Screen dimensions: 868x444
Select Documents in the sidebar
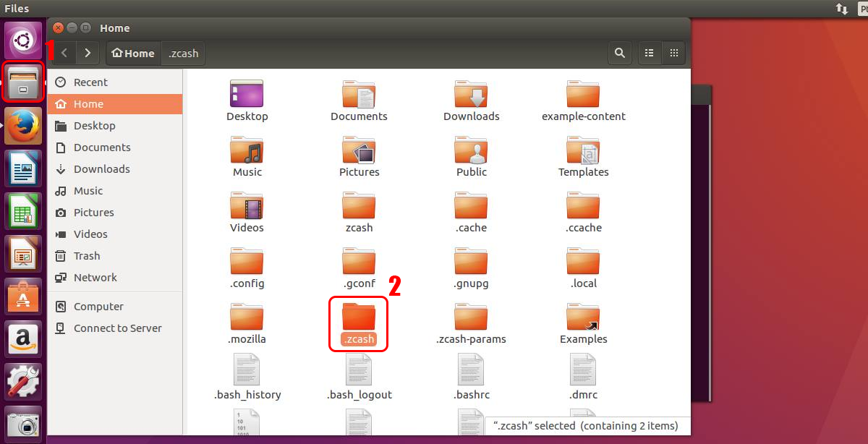click(x=115, y=148)
